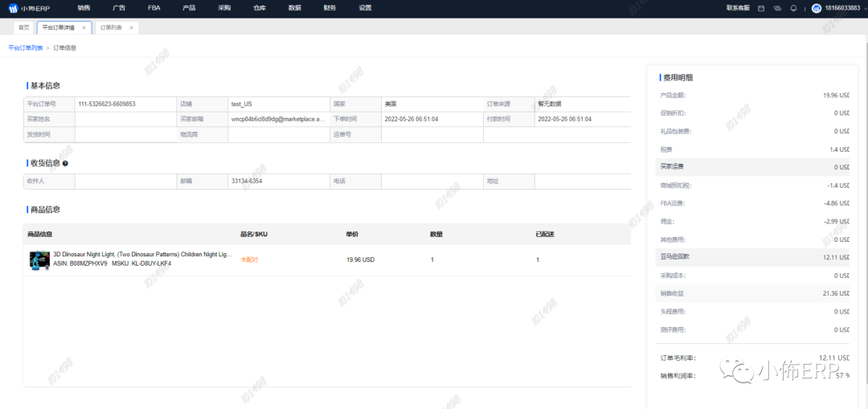Switch to the 首页 tab
This screenshot has width=868, height=409.
24,27
